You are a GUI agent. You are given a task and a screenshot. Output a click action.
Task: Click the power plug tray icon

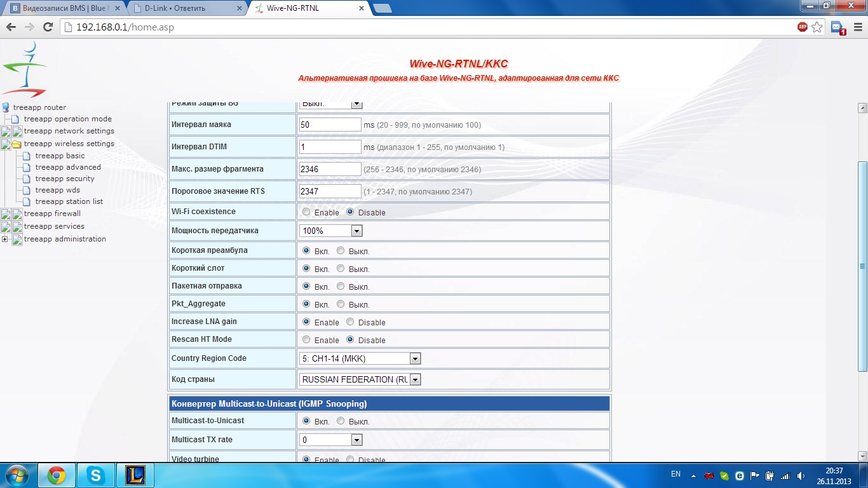click(x=770, y=475)
